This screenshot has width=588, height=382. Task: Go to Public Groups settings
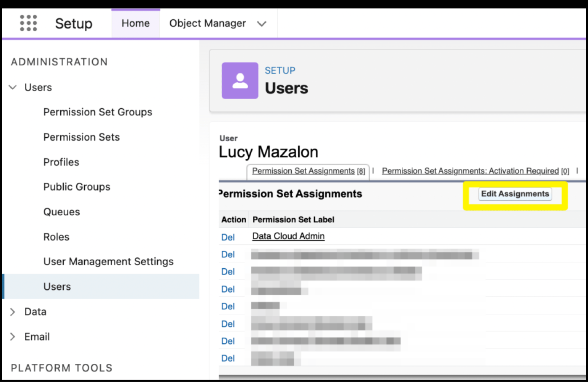pyautogui.click(x=77, y=187)
